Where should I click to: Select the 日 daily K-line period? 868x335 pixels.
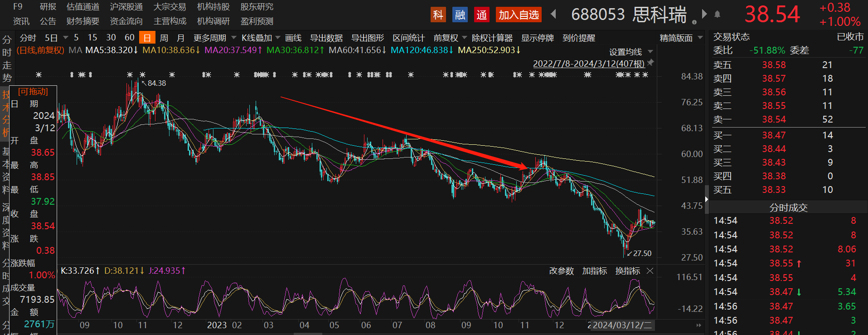coord(147,38)
